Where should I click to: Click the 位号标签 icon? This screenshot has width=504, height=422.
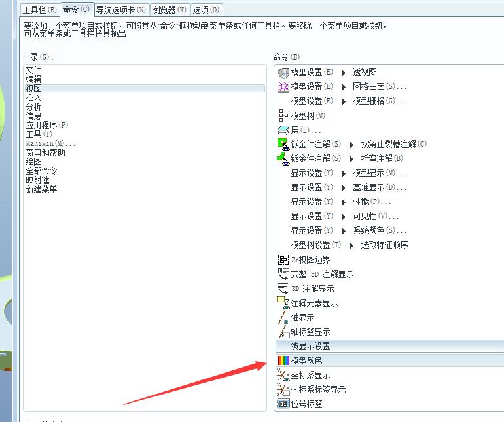pos(283,404)
